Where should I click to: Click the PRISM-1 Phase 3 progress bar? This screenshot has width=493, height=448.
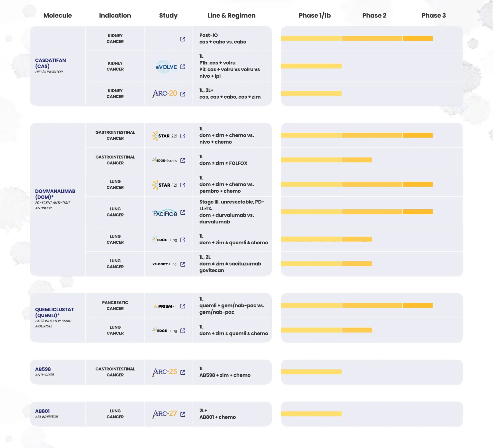tap(418, 305)
